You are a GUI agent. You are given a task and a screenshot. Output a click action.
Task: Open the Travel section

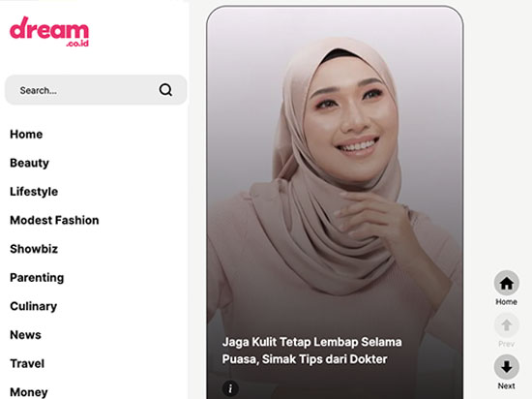coord(27,364)
